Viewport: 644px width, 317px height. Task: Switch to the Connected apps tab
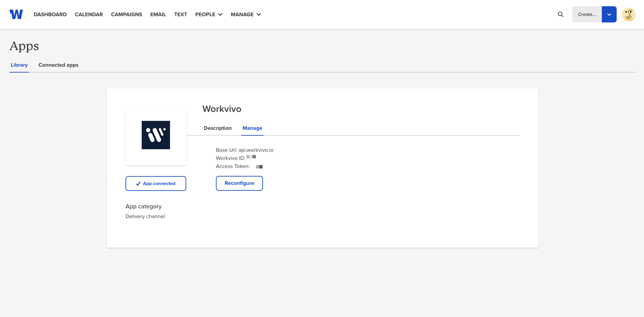[x=58, y=65]
